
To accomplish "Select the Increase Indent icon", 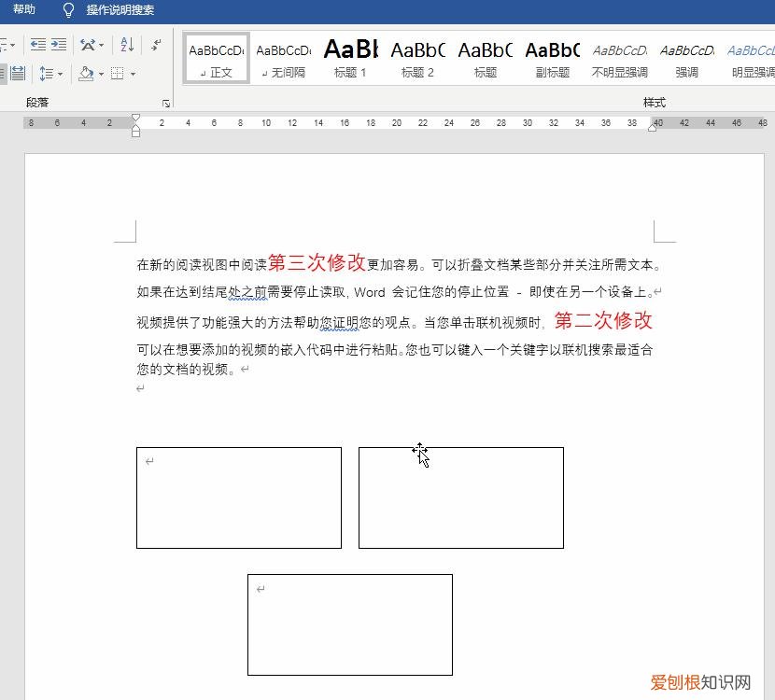I will pos(60,44).
